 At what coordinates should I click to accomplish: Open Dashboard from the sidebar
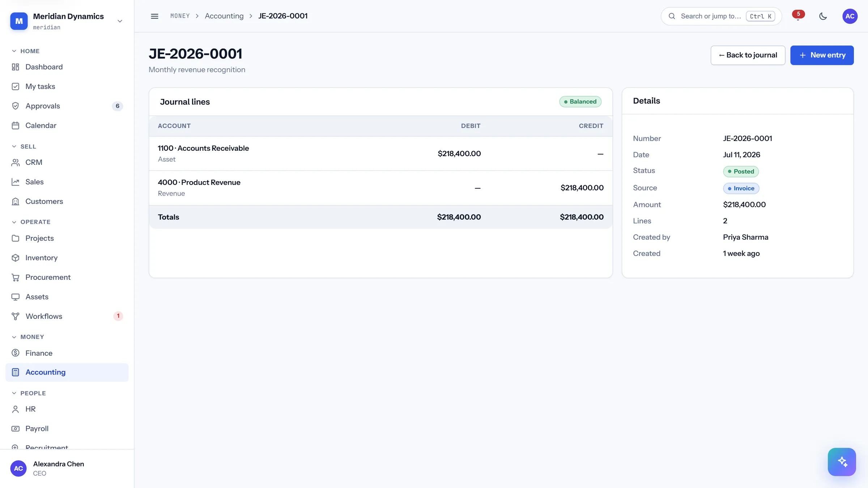pyautogui.click(x=67, y=67)
